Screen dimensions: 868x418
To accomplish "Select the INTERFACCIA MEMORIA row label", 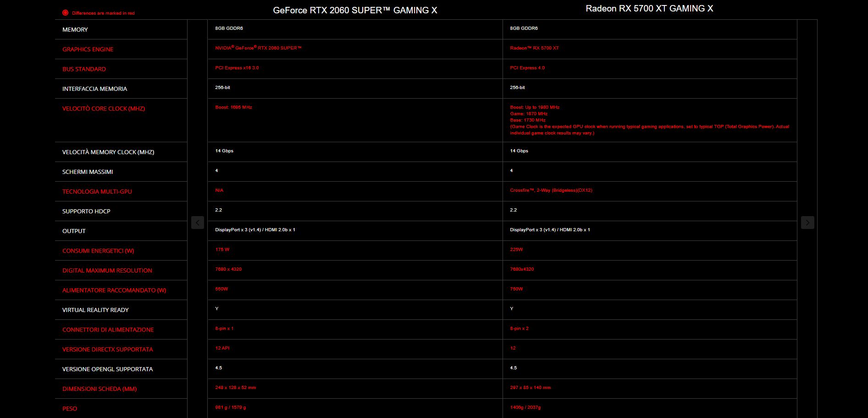I will point(94,89).
